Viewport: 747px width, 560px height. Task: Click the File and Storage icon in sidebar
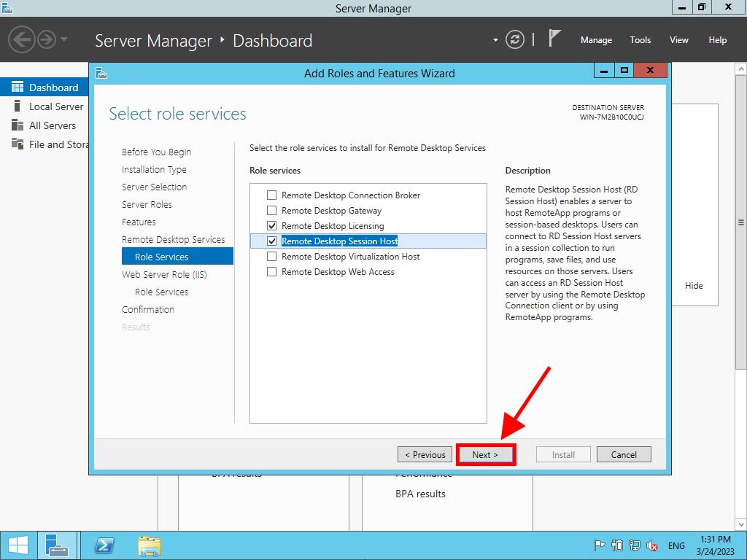coord(18,144)
